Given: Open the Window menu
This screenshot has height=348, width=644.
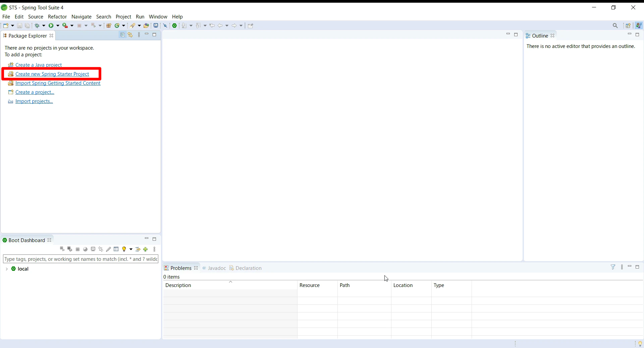Looking at the screenshot, I should click(158, 16).
